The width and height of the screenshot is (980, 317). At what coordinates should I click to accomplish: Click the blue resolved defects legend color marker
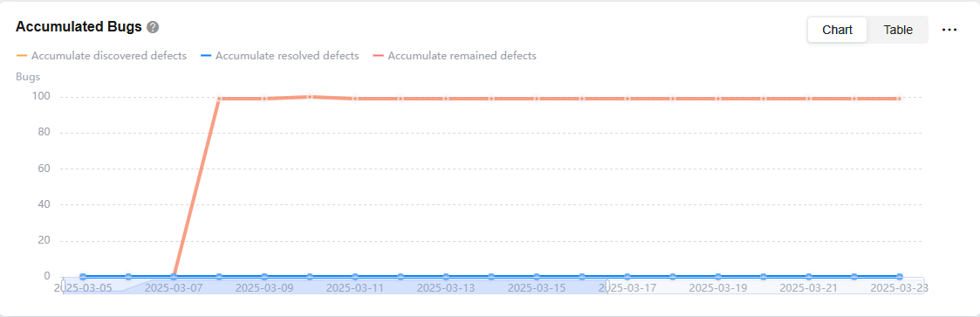click(206, 56)
